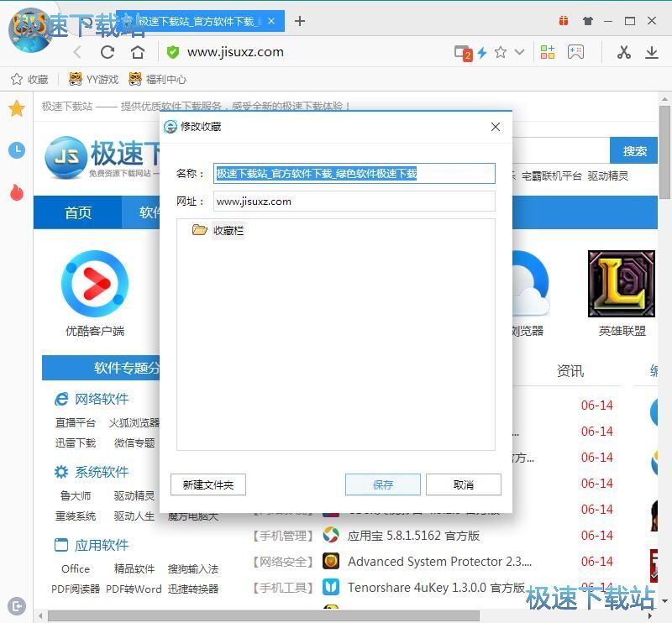Click the Tenorshare 4uKey app icon
The height and width of the screenshot is (623, 672).
click(x=331, y=587)
